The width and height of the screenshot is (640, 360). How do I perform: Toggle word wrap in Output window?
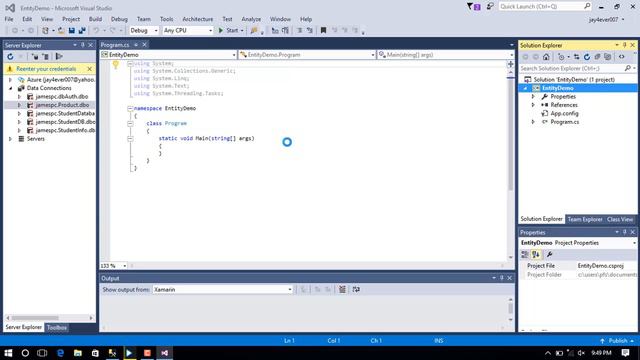coord(356,289)
